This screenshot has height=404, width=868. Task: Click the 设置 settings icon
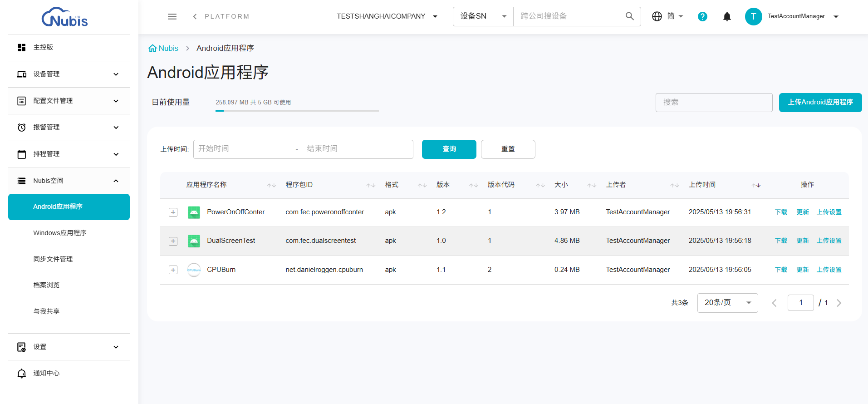coord(21,347)
